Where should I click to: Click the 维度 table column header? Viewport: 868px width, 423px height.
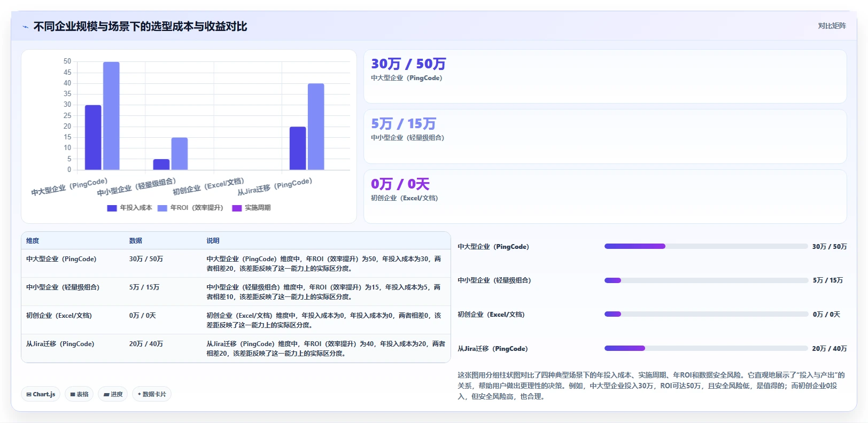tap(33, 241)
